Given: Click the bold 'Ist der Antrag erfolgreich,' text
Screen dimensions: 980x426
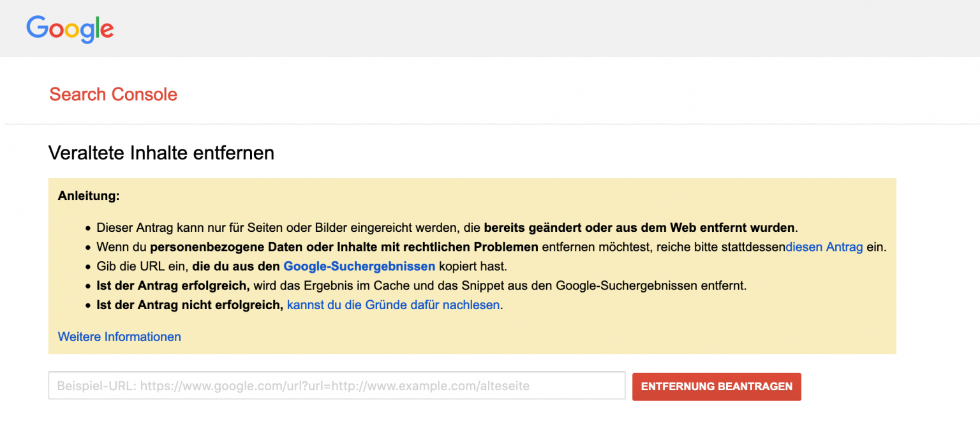Looking at the screenshot, I should (172, 285).
